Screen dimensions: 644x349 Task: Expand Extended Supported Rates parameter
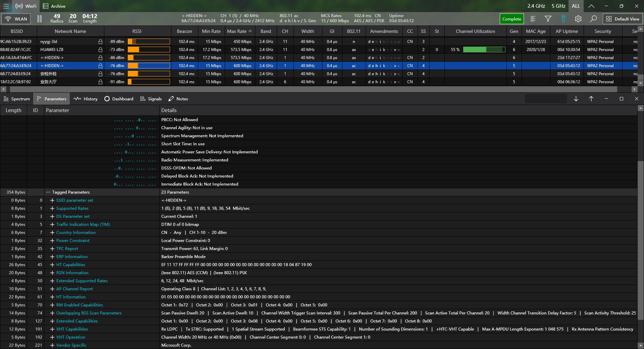click(x=52, y=281)
